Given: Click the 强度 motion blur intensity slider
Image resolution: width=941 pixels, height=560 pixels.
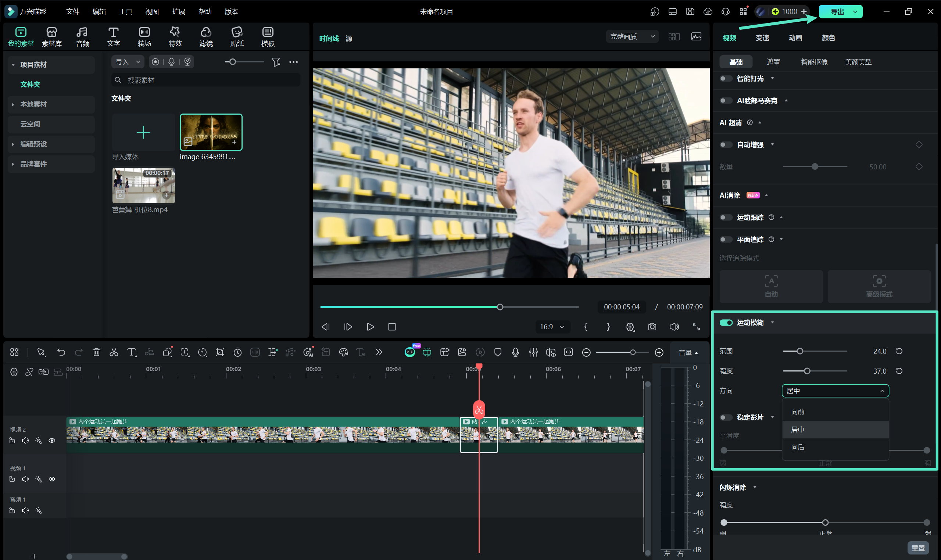Looking at the screenshot, I should coord(815,371).
